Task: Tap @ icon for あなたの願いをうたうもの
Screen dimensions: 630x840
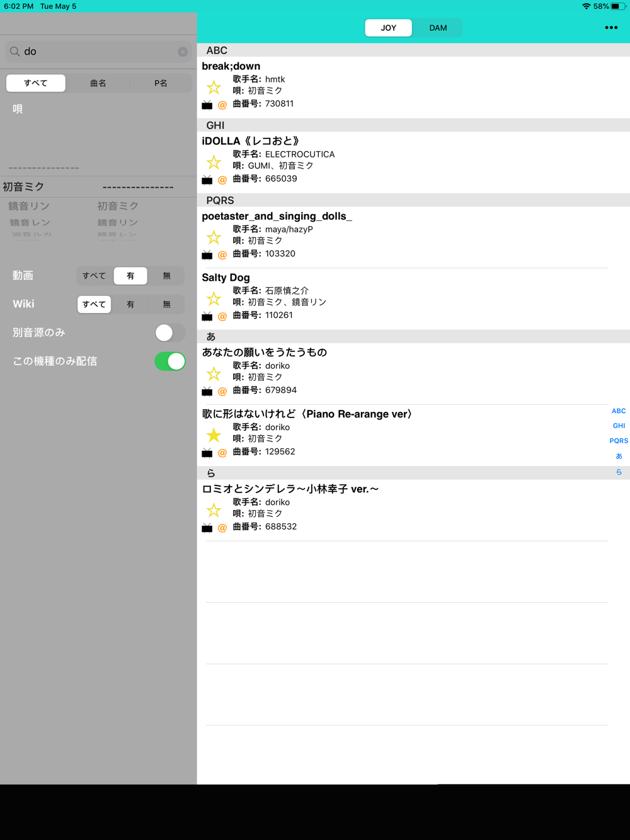Action: (222, 391)
